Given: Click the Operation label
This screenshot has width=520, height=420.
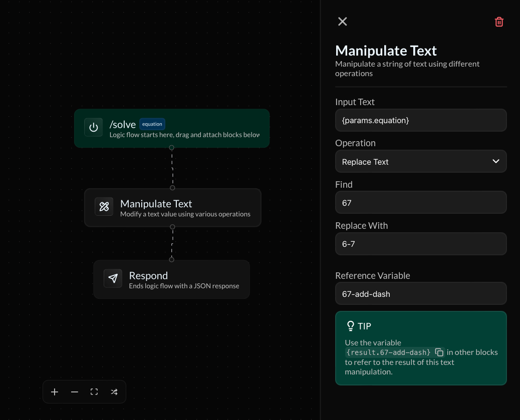Looking at the screenshot, I should click(356, 143).
